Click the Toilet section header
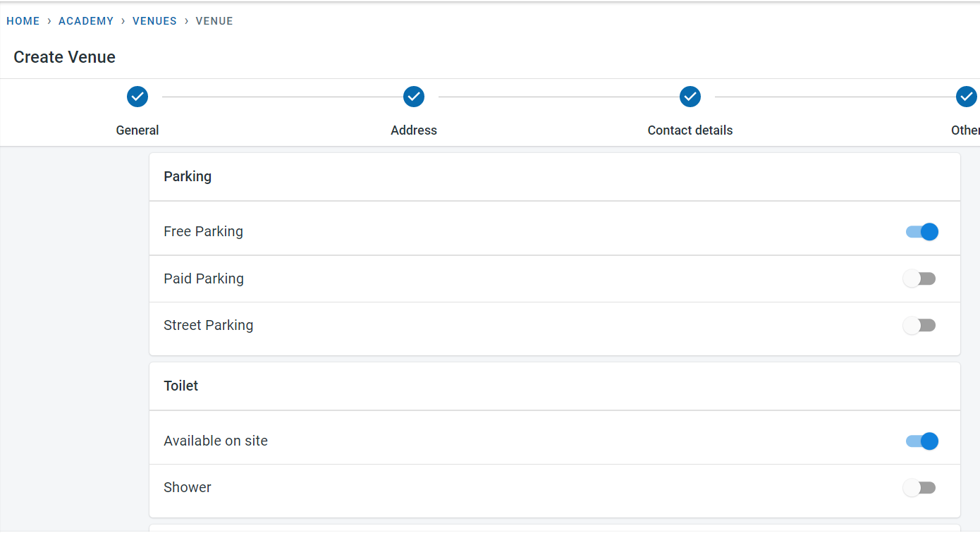Viewport: 980px width, 533px height. (x=181, y=386)
